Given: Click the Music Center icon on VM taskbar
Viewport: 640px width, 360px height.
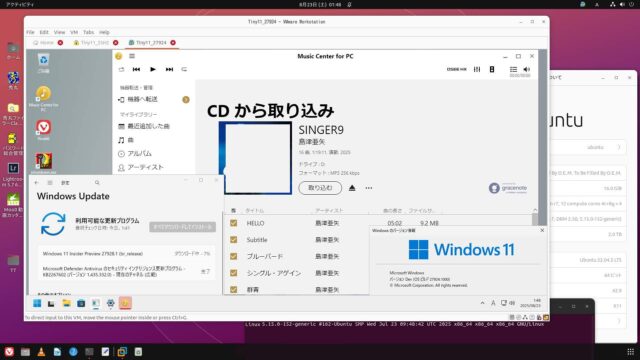Looking at the screenshot, I should [125, 303].
